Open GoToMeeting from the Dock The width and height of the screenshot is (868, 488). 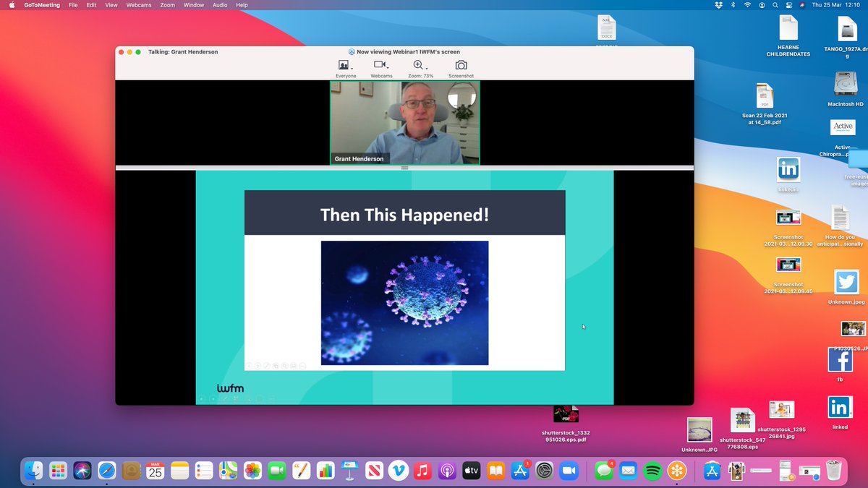point(676,471)
